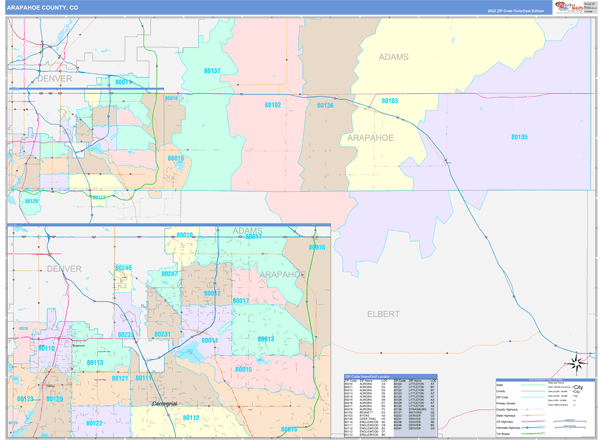
Task: Select ZIP code 80103 label
Action: pyautogui.click(x=390, y=101)
